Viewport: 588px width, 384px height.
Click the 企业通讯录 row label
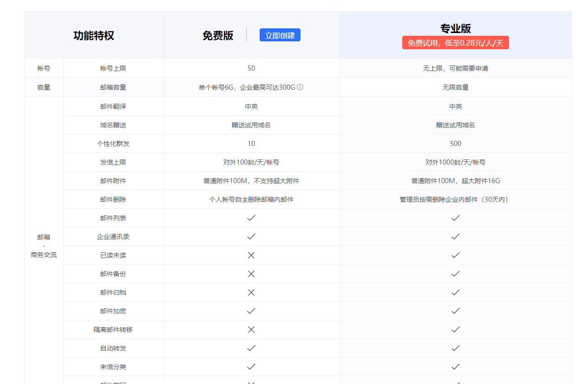113,237
